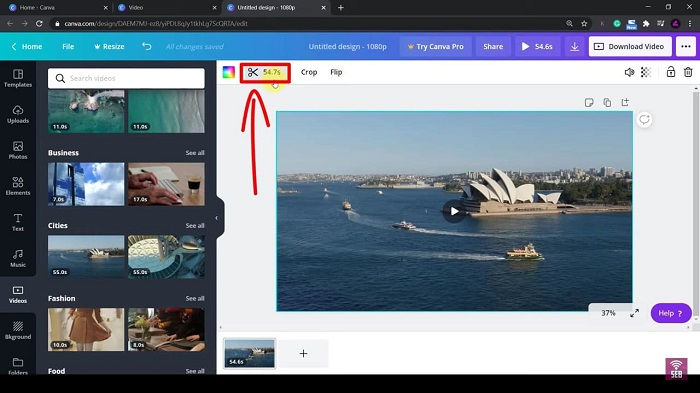Screen dimensions: 700x393
Task: Bookmark page with star icon
Action: pyautogui.click(x=584, y=23)
